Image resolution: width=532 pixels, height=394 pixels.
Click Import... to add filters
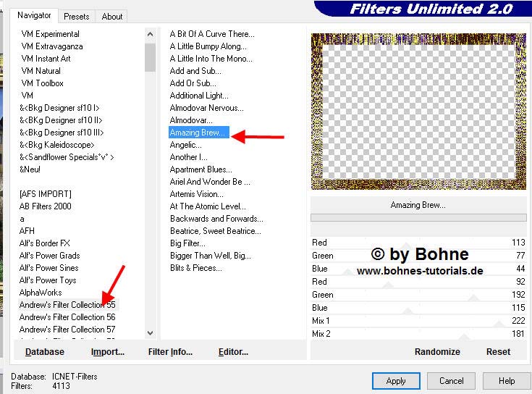coord(108,351)
